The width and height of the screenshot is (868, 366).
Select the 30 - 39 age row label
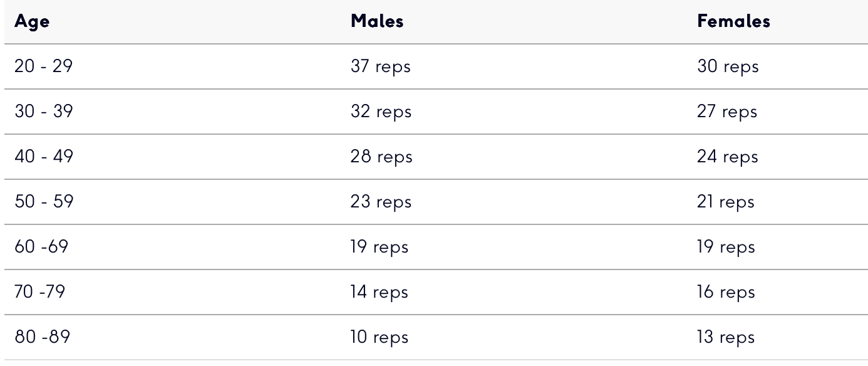coord(44,112)
